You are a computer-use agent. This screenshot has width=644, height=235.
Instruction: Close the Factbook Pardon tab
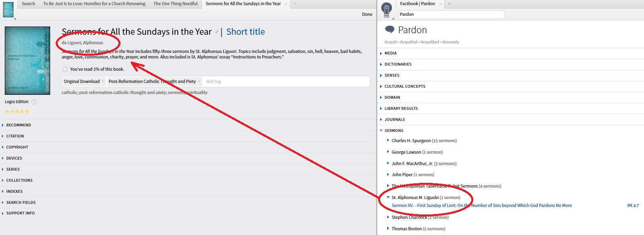pyautogui.click(x=441, y=4)
